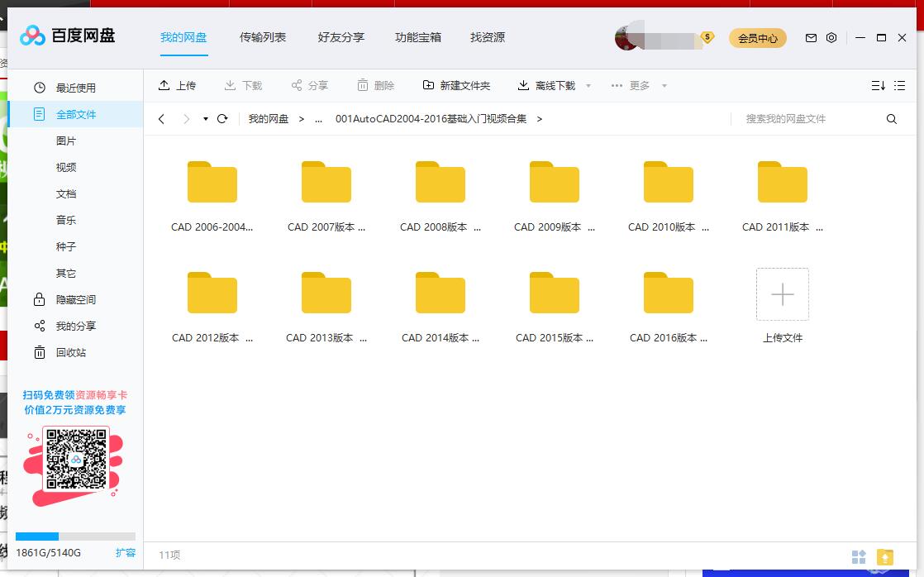Open the 更多 toolbar menu
The image size is (924, 577).
point(630,86)
